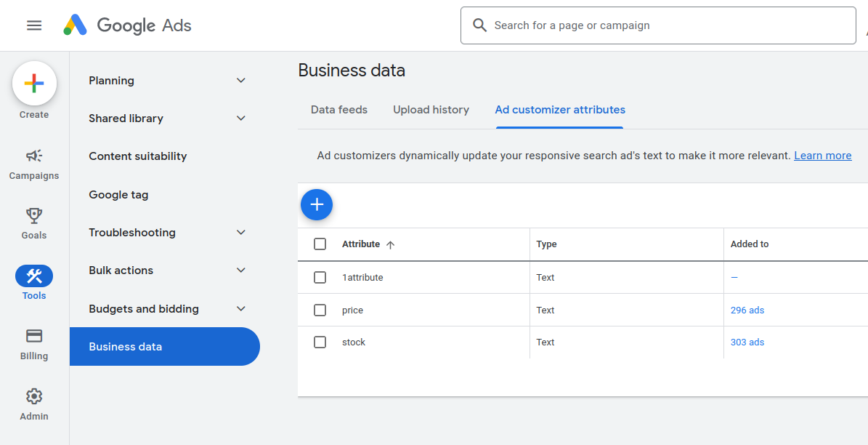
Task: Expand Budgets and bidding menu
Action: [241, 309]
